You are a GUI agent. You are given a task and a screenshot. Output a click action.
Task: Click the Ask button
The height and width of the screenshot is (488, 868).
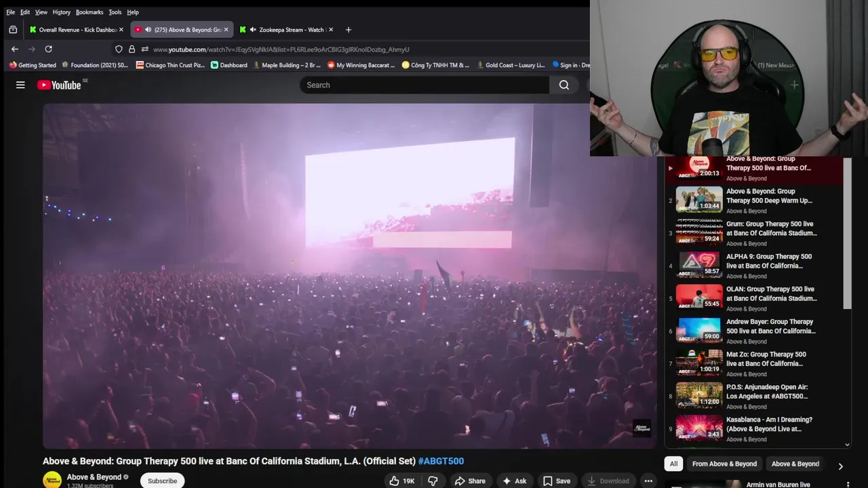click(514, 481)
